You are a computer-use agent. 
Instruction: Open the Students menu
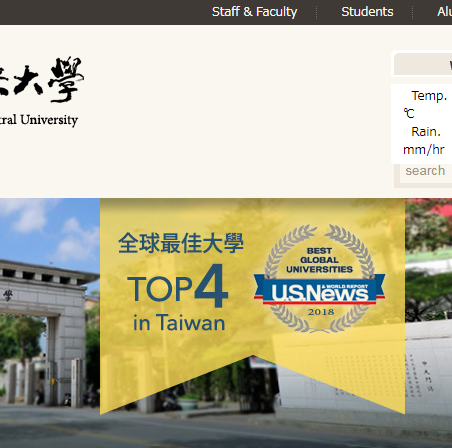(x=367, y=12)
